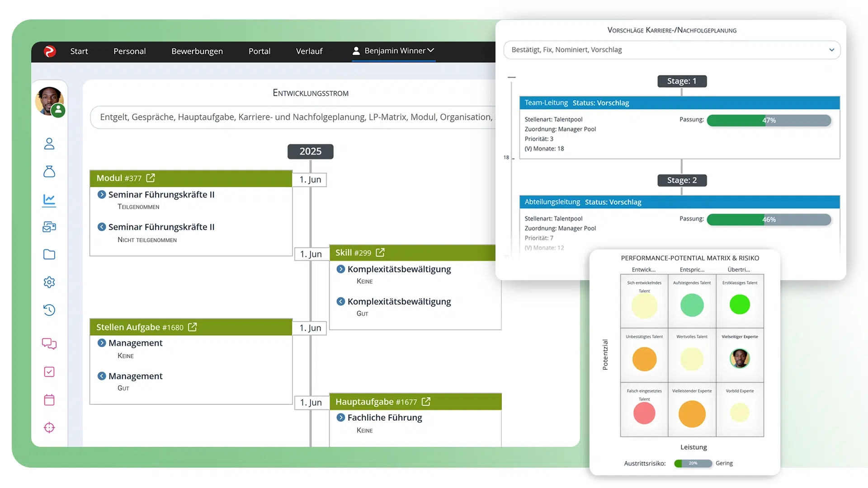Expand Fachliche Führung entry arrow
Viewport: 868px width, 488px height.
coord(341,418)
